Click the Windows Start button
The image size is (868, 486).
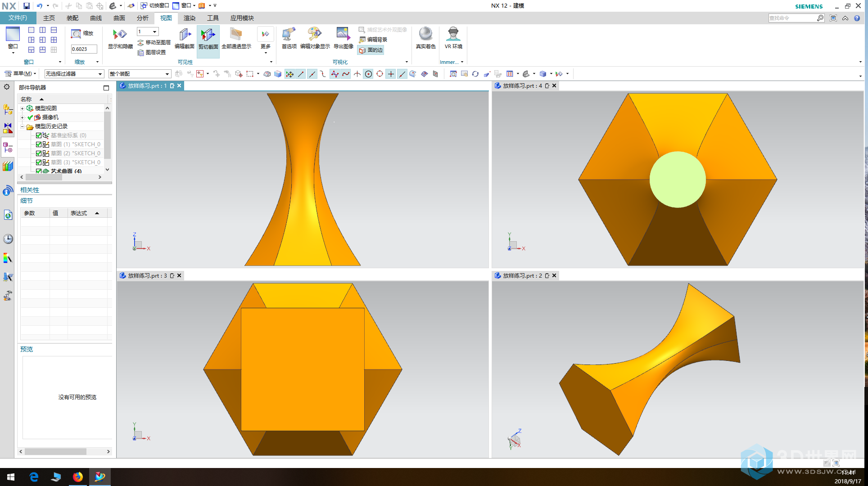pyautogui.click(x=11, y=477)
